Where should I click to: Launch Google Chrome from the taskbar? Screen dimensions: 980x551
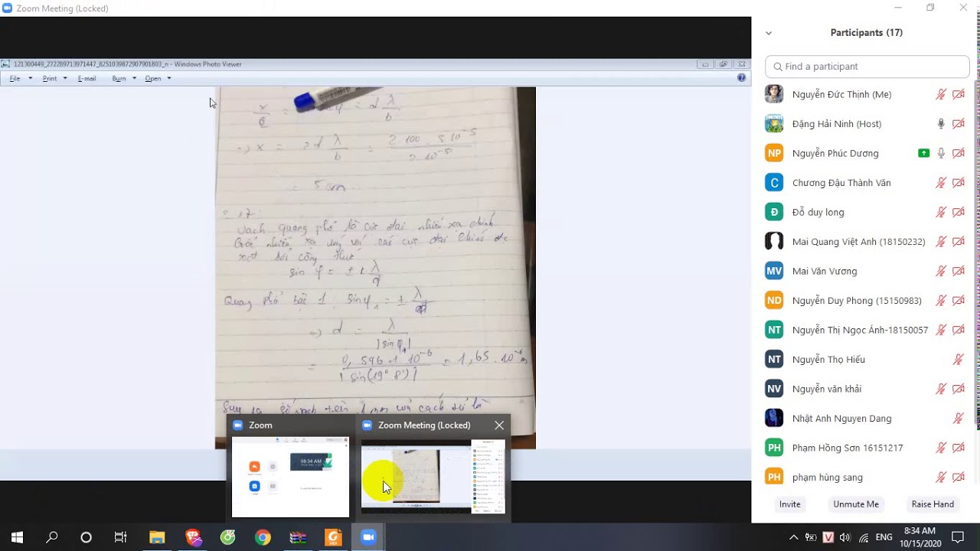263,537
